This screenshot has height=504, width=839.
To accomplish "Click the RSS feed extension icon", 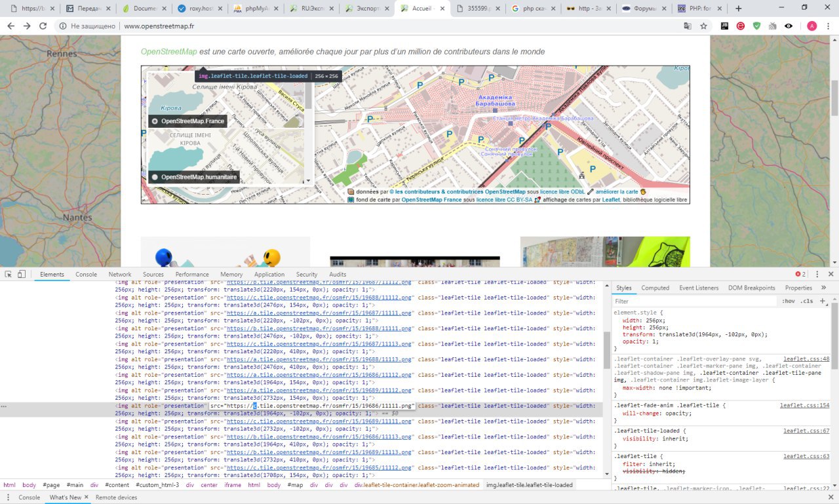I will point(773,26).
